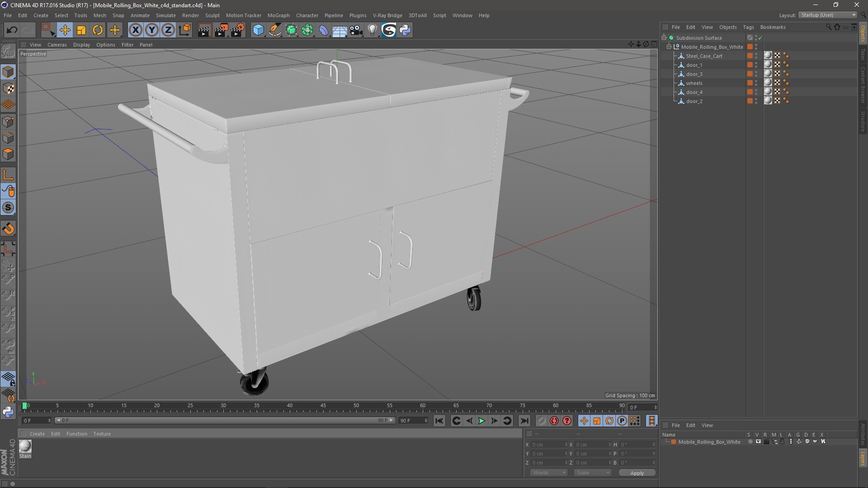Open the viewport Cameras menu

[x=57, y=45]
